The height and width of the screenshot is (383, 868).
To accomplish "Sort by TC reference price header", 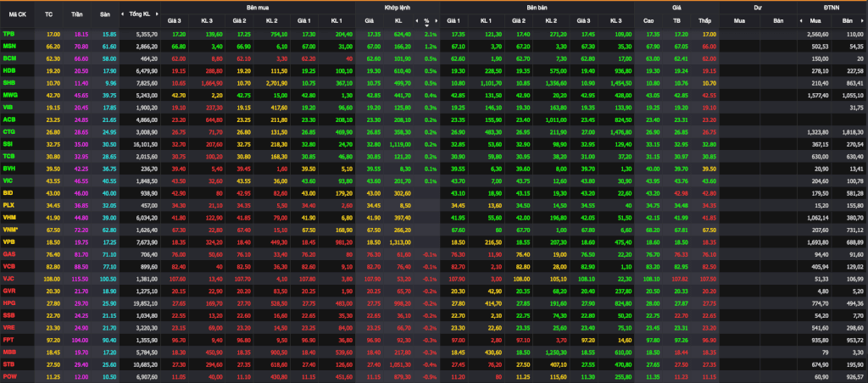I will pyautogui.click(x=48, y=14).
